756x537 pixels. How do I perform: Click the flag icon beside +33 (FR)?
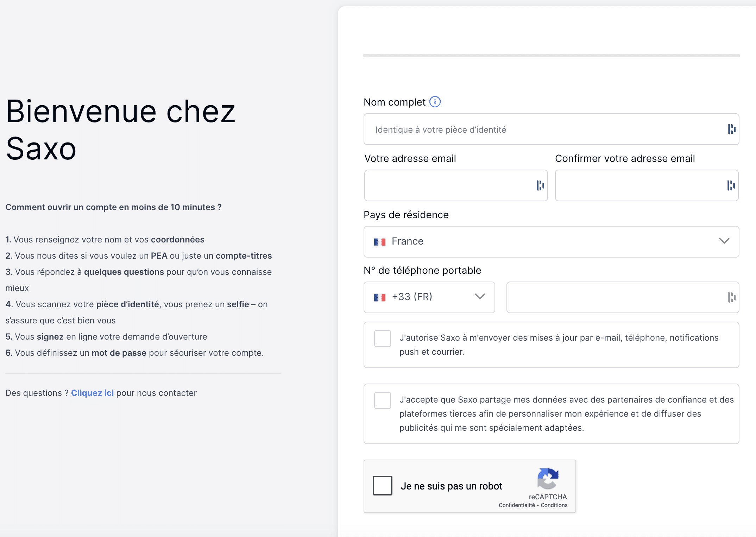(380, 297)
